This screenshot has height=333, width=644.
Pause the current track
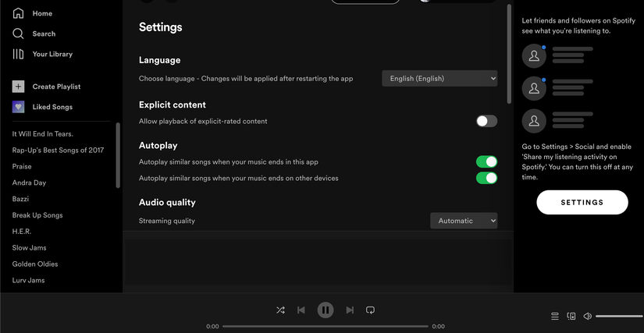[x=326, y=310]
